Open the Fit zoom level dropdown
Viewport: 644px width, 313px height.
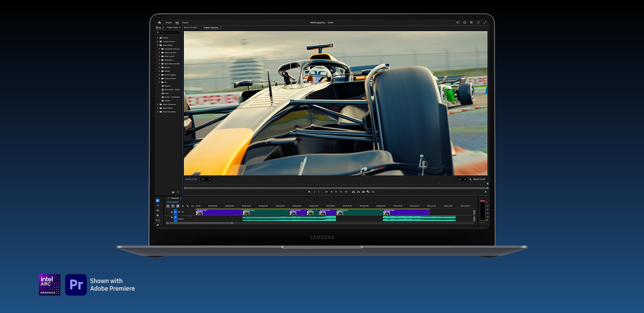click(206, 179)
